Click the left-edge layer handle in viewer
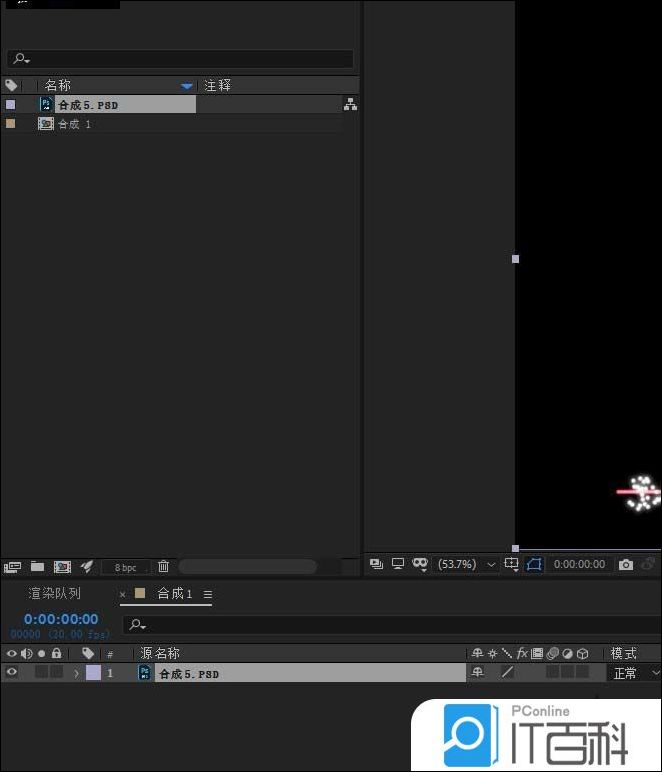This screenshot has height=772, width=662. click(515, 259)
